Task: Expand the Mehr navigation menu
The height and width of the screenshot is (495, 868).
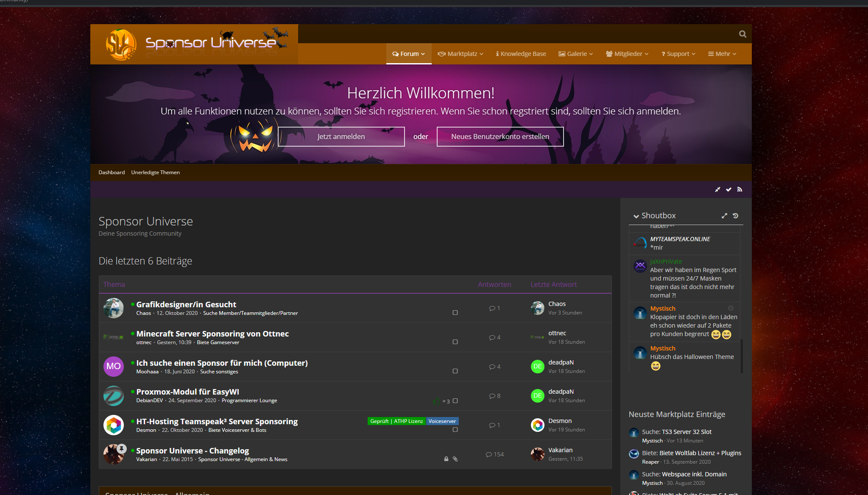Action: click(722, 54)
